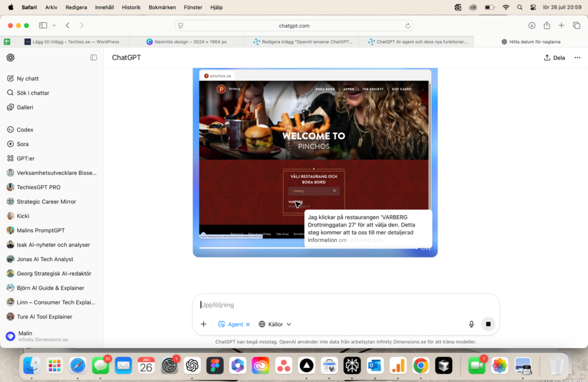
Task: Open Linn – Consumer Tech Explainer GPT
Action: click(x=52, y=302)
